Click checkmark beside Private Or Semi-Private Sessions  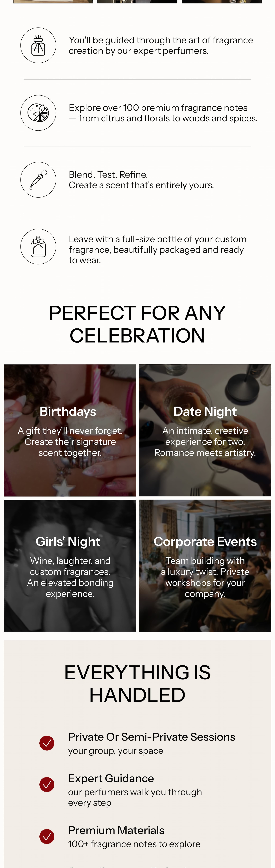[x=47, y=743]
